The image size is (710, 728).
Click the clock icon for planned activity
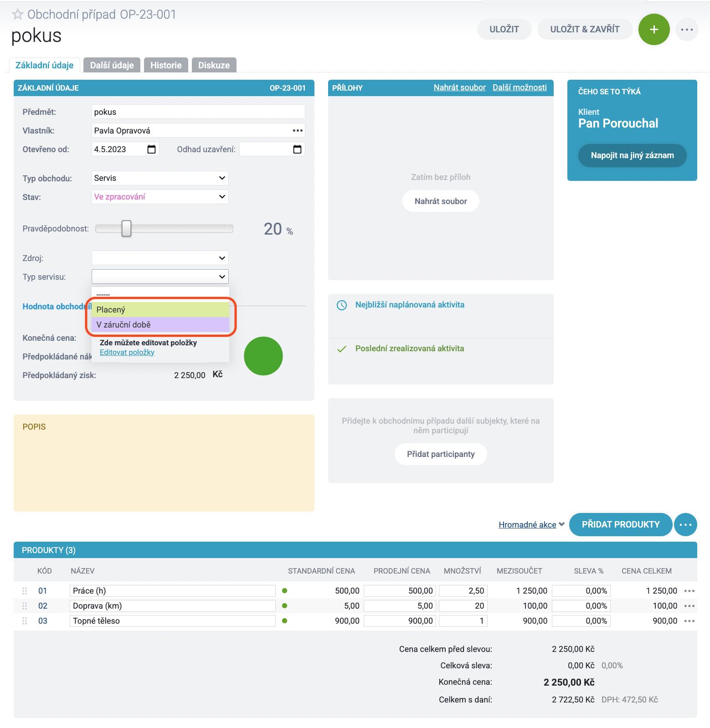[341, 305]
